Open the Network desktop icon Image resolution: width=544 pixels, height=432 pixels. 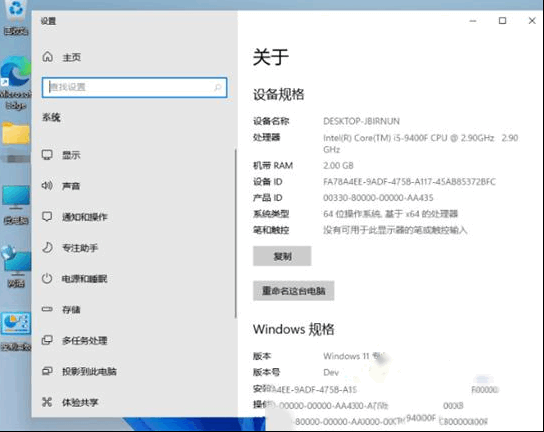point(16,266)
